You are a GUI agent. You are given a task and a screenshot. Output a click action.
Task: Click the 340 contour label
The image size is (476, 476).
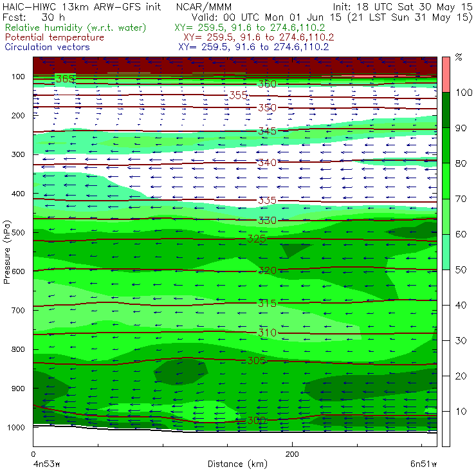pyautogui.click(x=267, y=163)
